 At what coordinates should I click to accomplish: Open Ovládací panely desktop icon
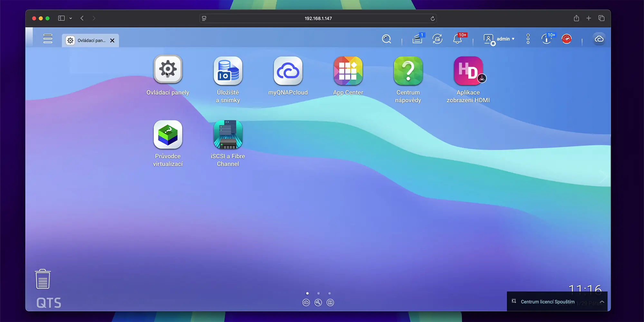coord(168,69)
